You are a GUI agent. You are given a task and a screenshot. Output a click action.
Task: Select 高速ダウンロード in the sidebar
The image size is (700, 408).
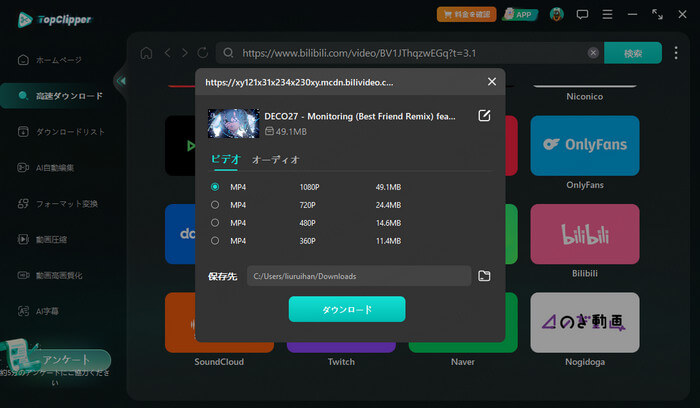60,96
